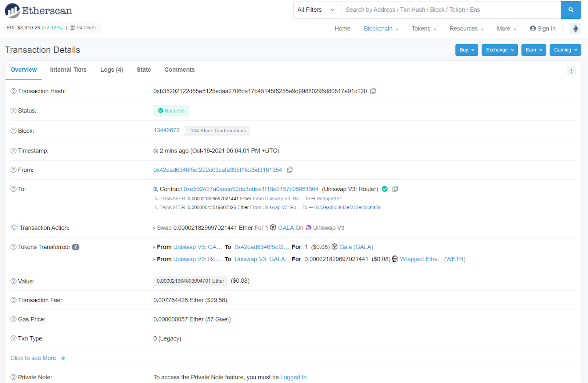Open the contract address 0xe592427a link
Screen dimensions: 588x383
(x=251, y=189)
